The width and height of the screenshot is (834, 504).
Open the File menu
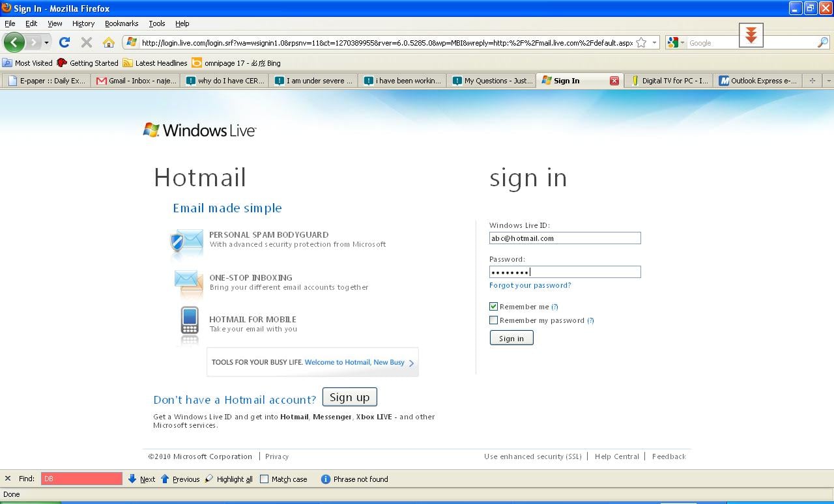10,23
